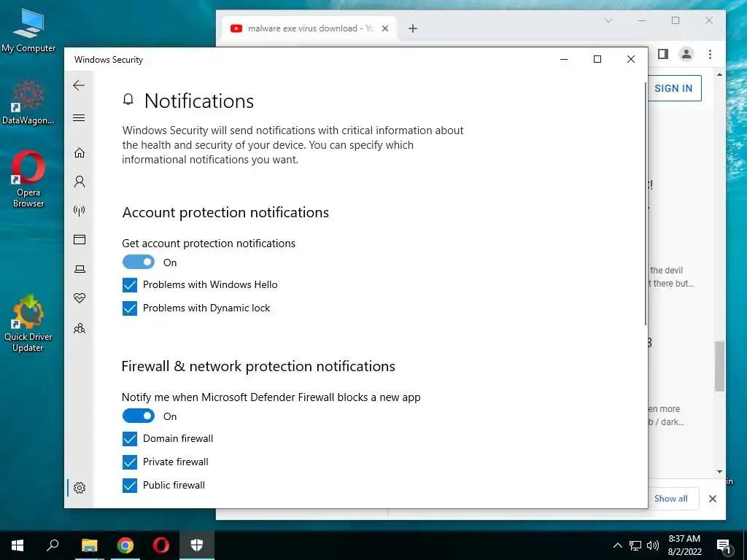Image resolution: width=747 pixels, height=560 pixels.
Task: Open Device performance & health heart icon
Action: (x=80, y=298)
